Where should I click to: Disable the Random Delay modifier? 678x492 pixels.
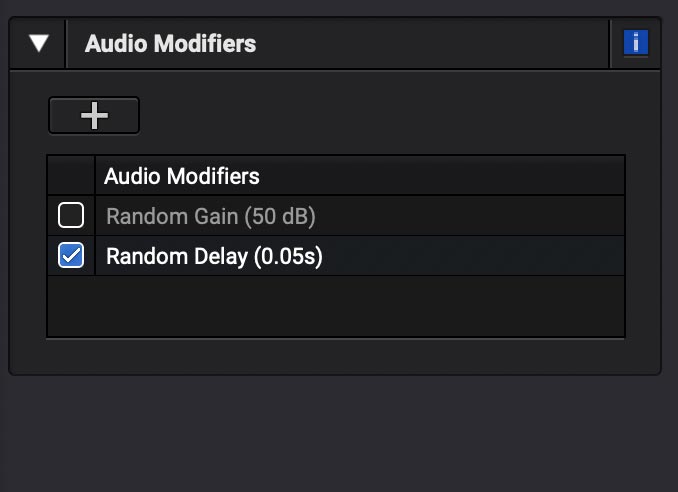click(71, 256)
